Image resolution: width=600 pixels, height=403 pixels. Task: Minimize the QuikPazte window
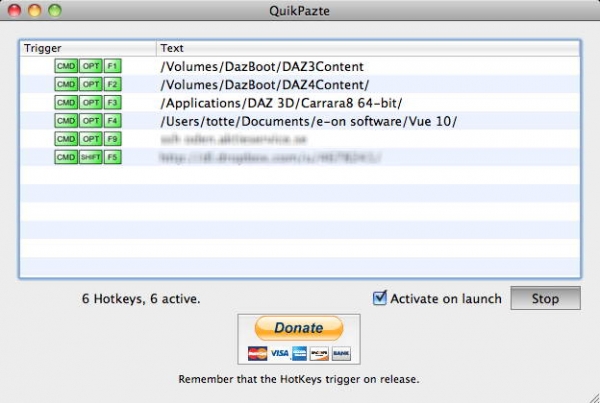[34, 10]
